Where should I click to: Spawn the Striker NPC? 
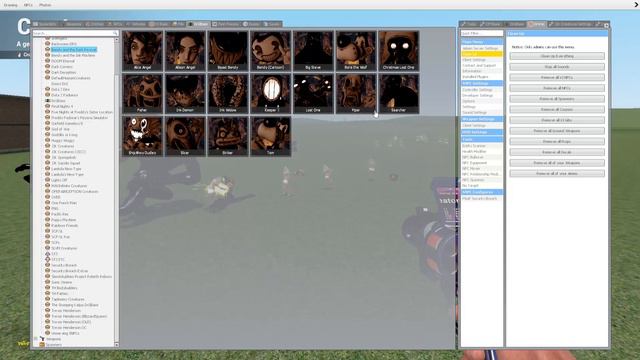(x=228, y=136)
